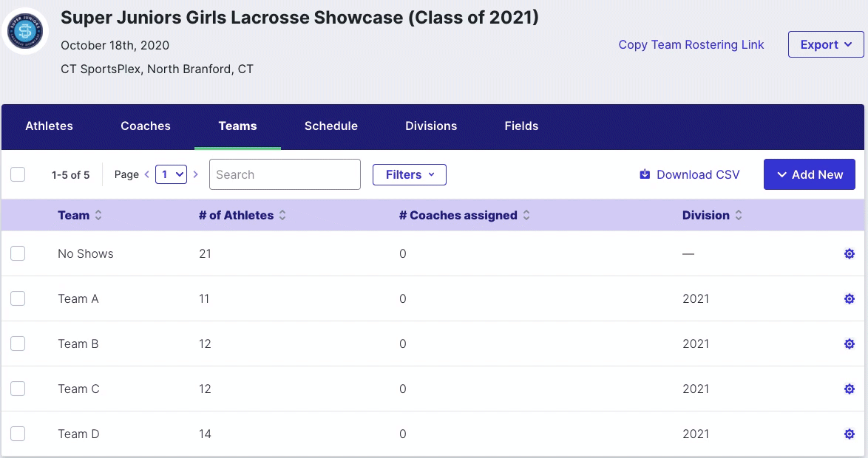Open settings gear for Team B row
Image resolution: width=868 pixels, height=458 pixels.
point(850,344)
